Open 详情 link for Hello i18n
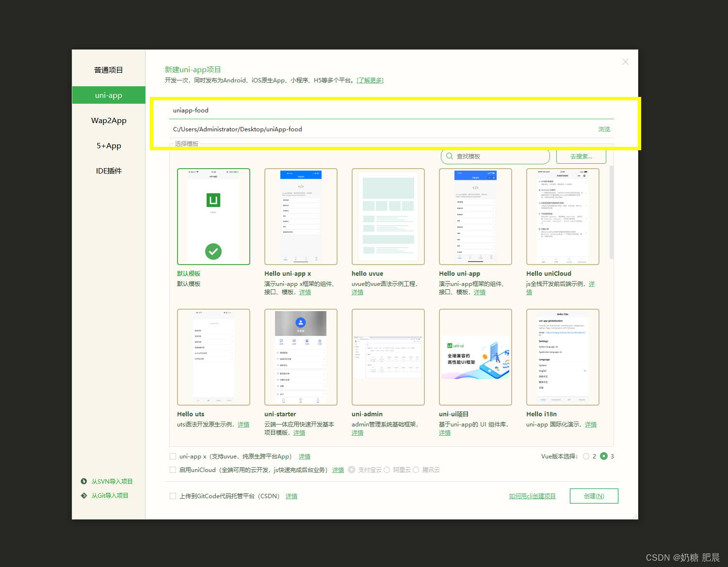 click(591, 425)
